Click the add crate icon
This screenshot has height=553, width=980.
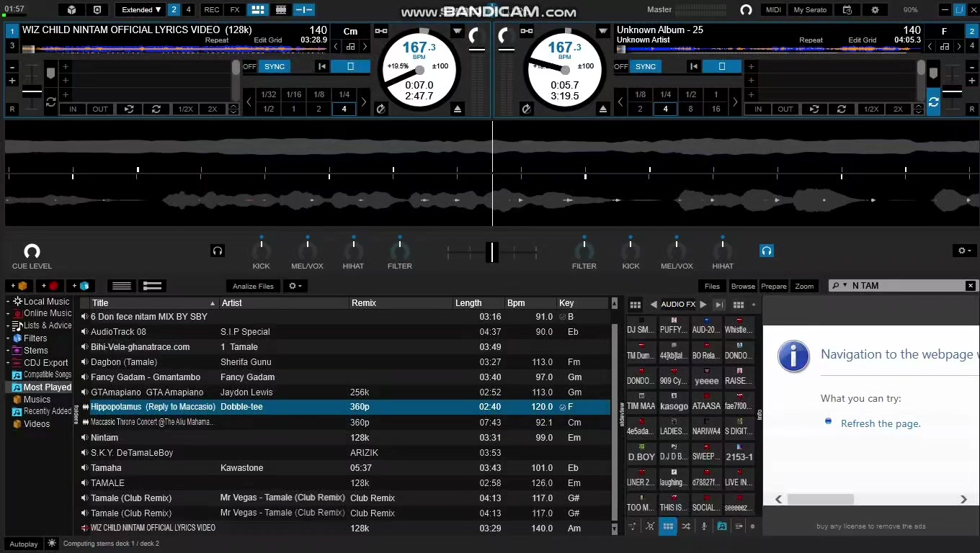(x=19, y=286)
